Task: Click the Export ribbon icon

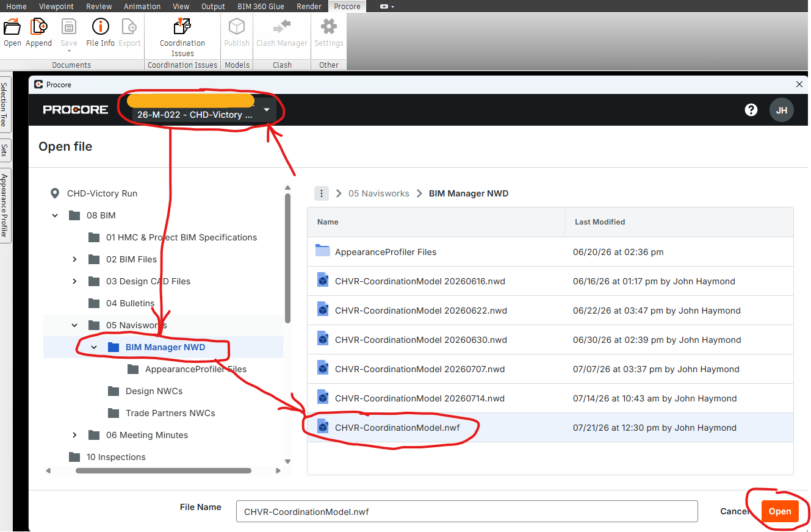Action: (129, 27)
